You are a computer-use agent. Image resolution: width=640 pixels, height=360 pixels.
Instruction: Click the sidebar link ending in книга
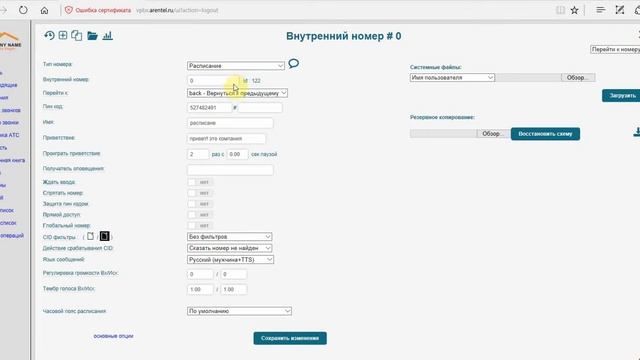click(x=13, y=160)
